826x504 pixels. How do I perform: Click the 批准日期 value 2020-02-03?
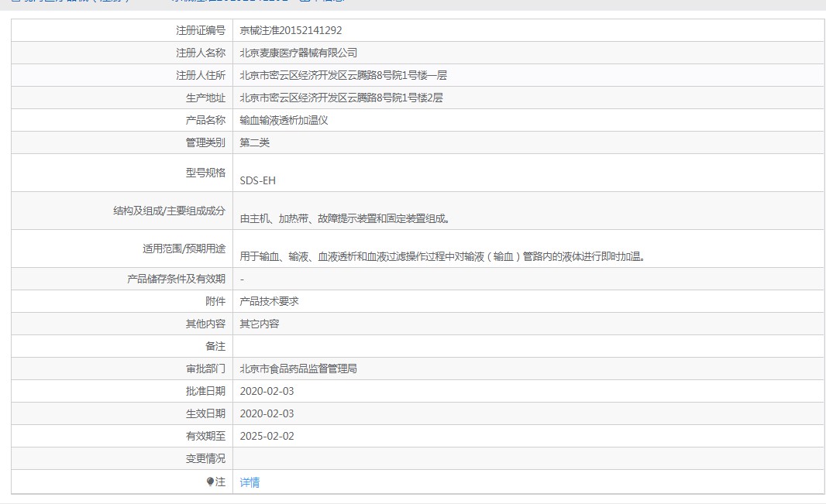(267, 391)
